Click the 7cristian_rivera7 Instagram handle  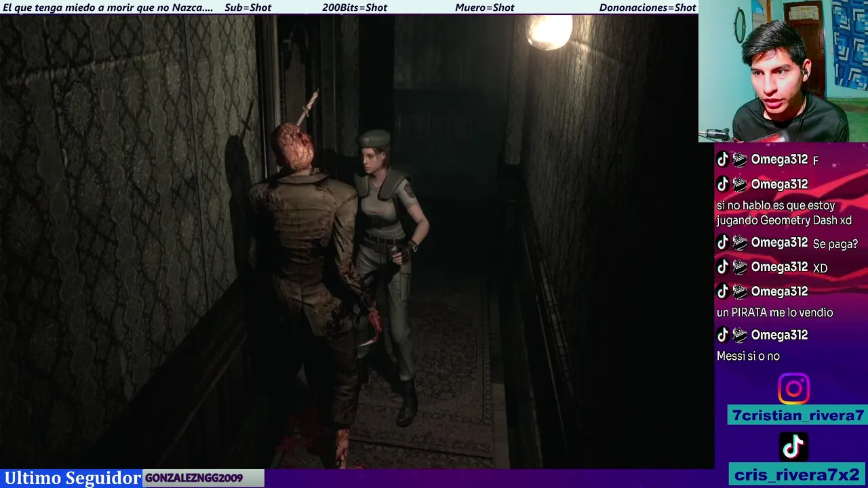797,415
